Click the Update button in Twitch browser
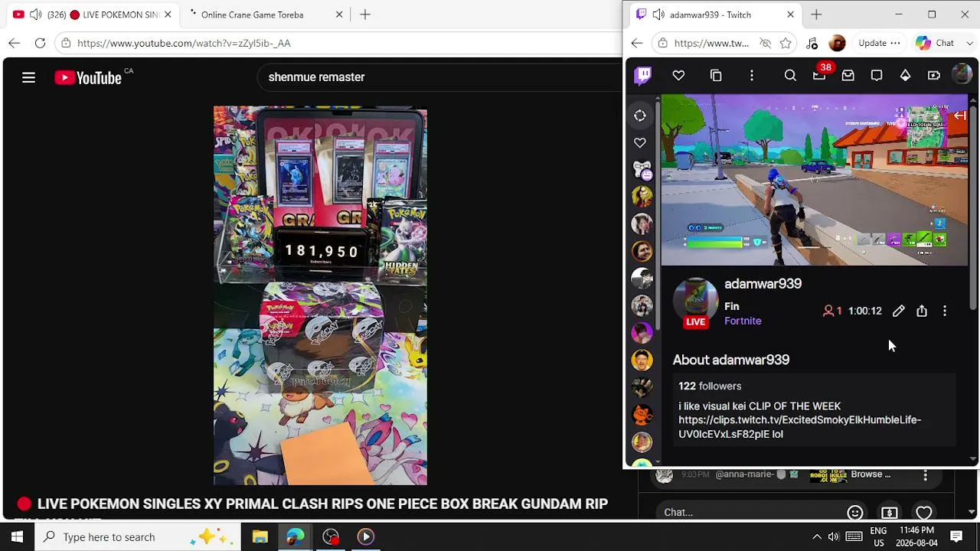980x551 pixels. 879,43
